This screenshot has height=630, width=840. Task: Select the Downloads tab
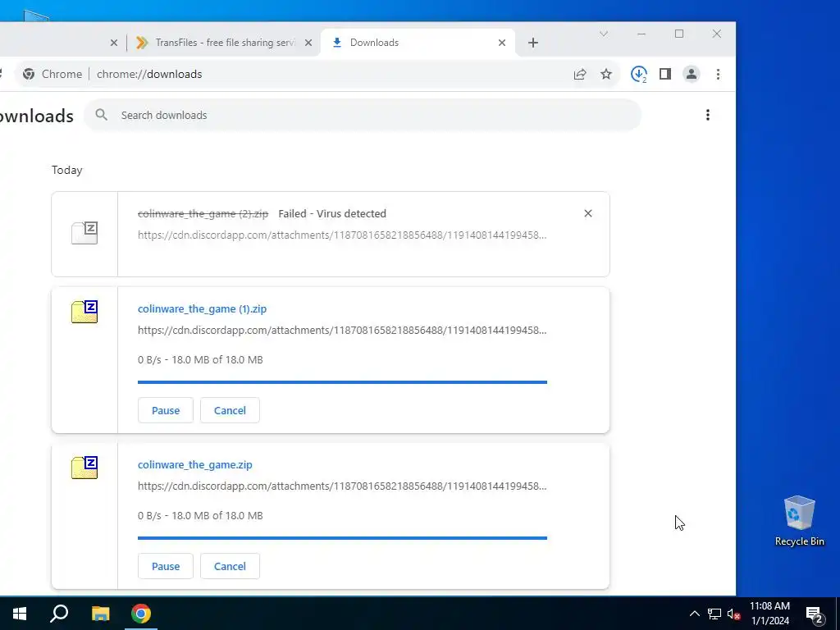[x=417, y=43]
